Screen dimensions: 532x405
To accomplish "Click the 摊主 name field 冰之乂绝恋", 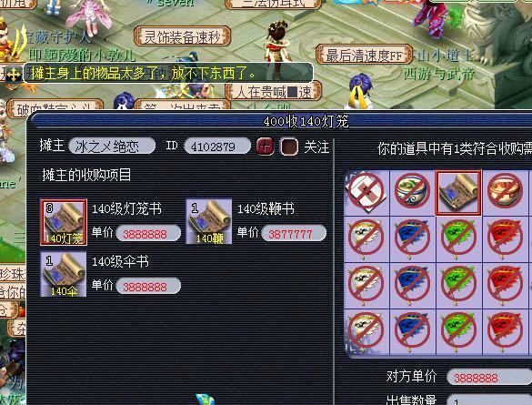I will click(x=112, y=147).
